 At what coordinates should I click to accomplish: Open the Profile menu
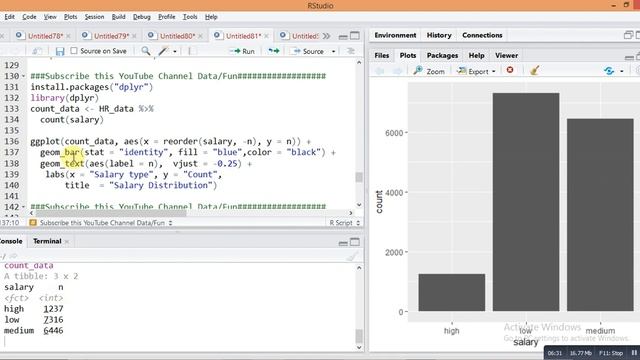pos(167,17)
